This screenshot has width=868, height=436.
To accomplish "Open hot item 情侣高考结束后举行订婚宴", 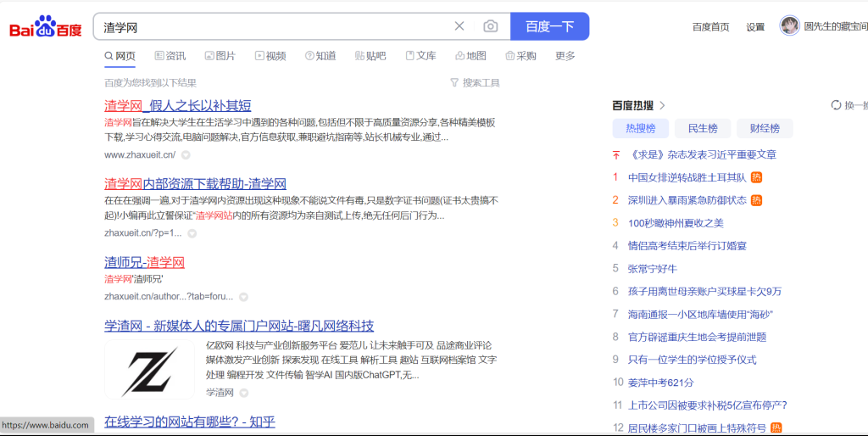I will [687, 246].
